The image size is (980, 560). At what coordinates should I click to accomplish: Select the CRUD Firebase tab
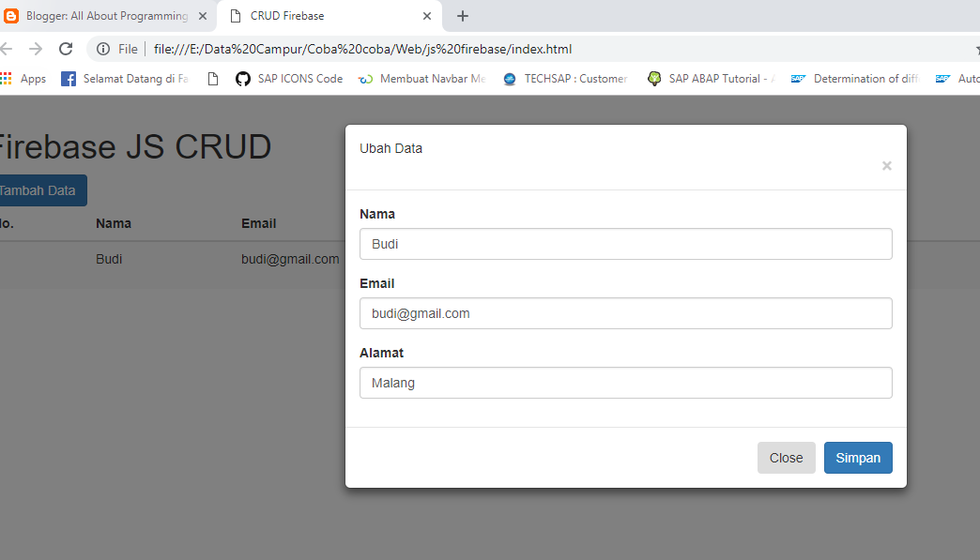[310, 16]
